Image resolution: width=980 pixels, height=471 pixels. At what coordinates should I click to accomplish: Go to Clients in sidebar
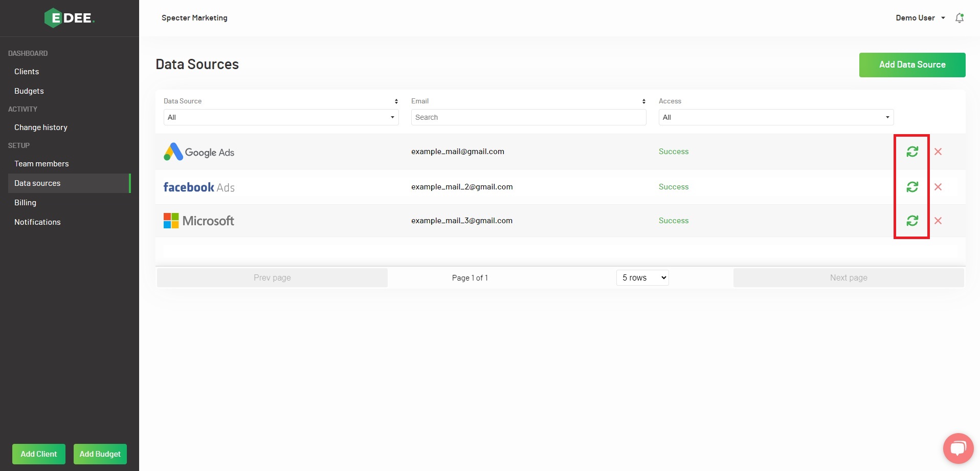point(27,72)
